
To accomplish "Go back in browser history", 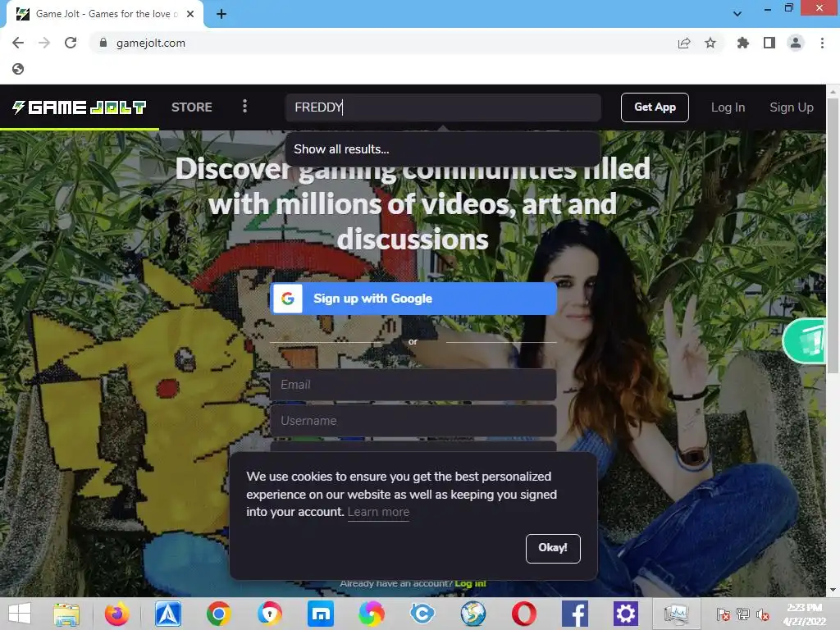I will [18, 43].
